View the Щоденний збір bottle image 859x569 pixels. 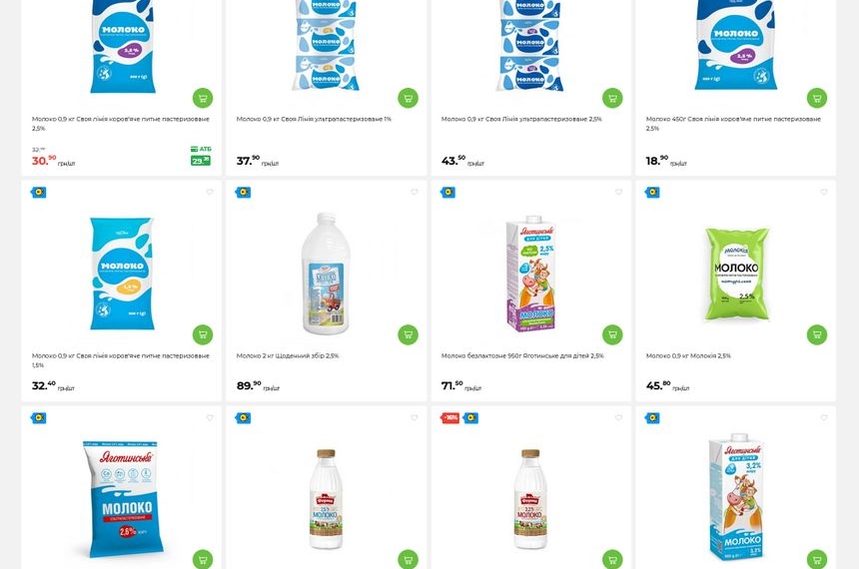pyautogui.click(x=326, y=274)
